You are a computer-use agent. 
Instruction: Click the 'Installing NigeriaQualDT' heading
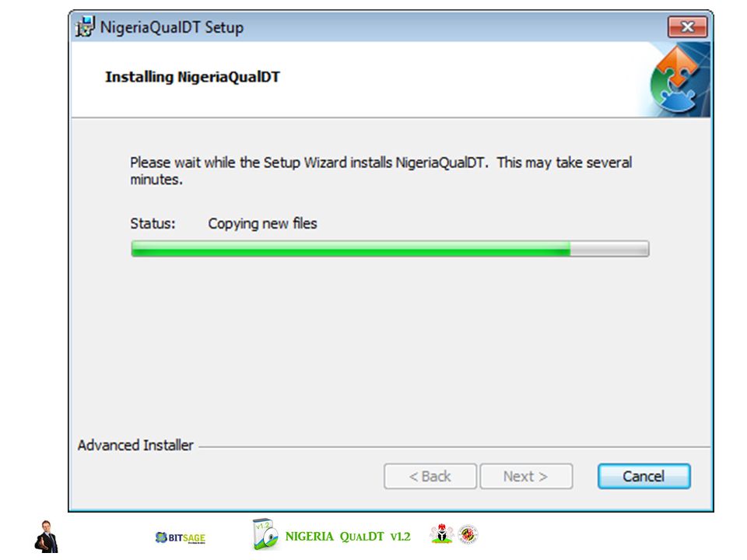[192, 77]
